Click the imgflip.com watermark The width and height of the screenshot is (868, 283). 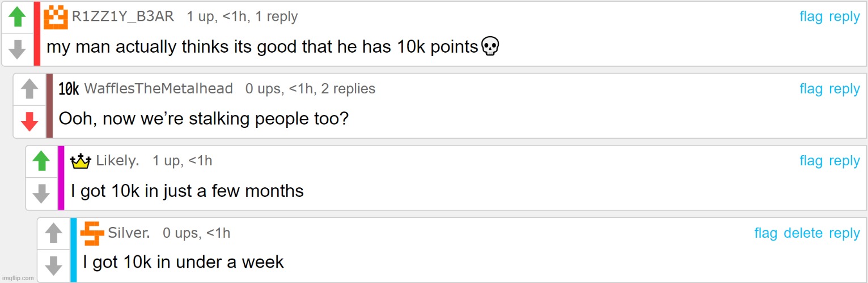[18, 278]
